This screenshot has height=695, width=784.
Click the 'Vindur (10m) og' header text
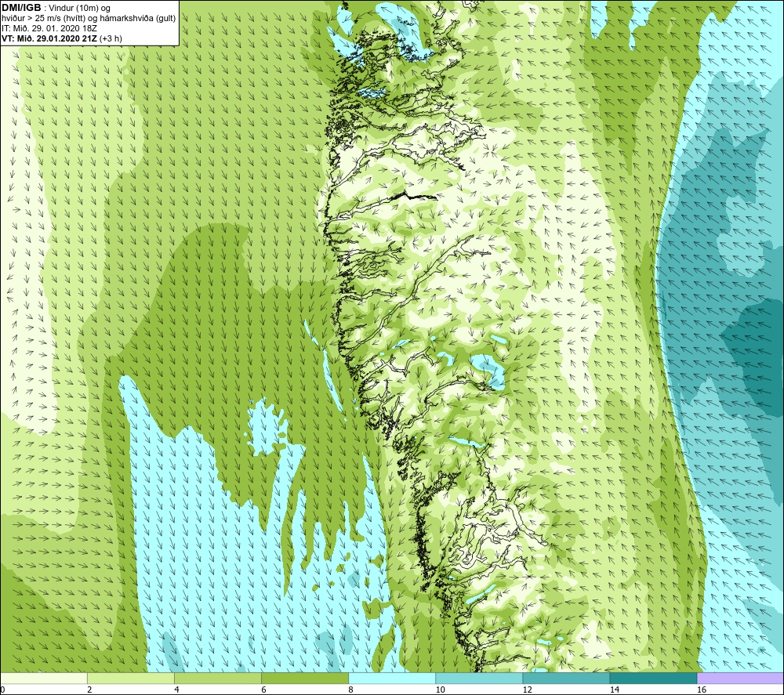point(80,9)
